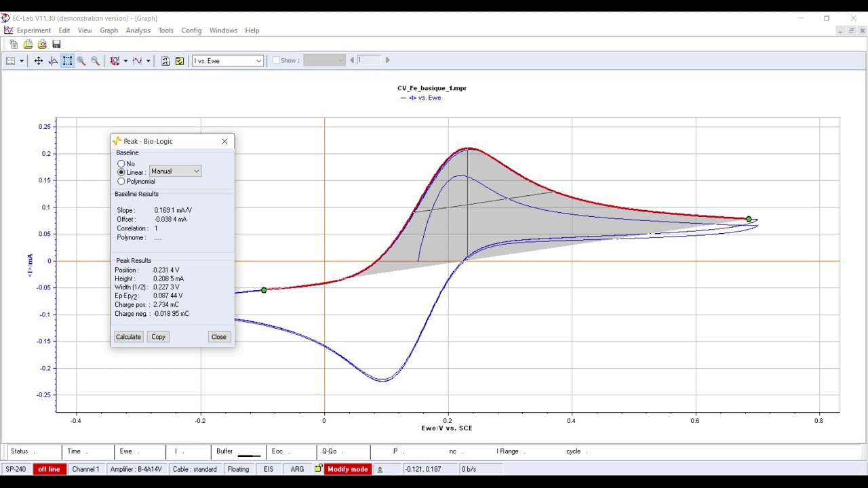
Task: Open the Edit menu
Action: click(64, 30)
